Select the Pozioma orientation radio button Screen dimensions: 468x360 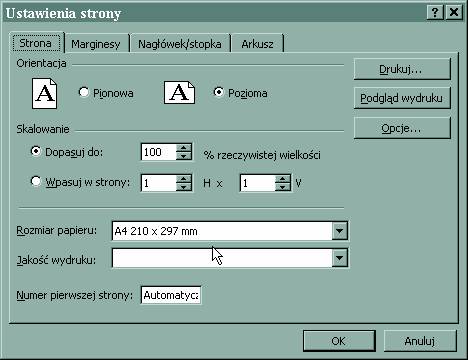tap(218, 92)
